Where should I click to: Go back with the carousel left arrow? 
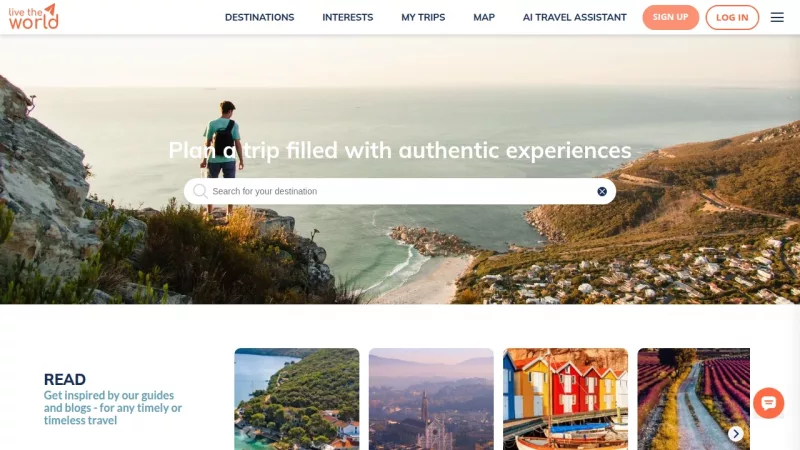(x=248, y=434)
